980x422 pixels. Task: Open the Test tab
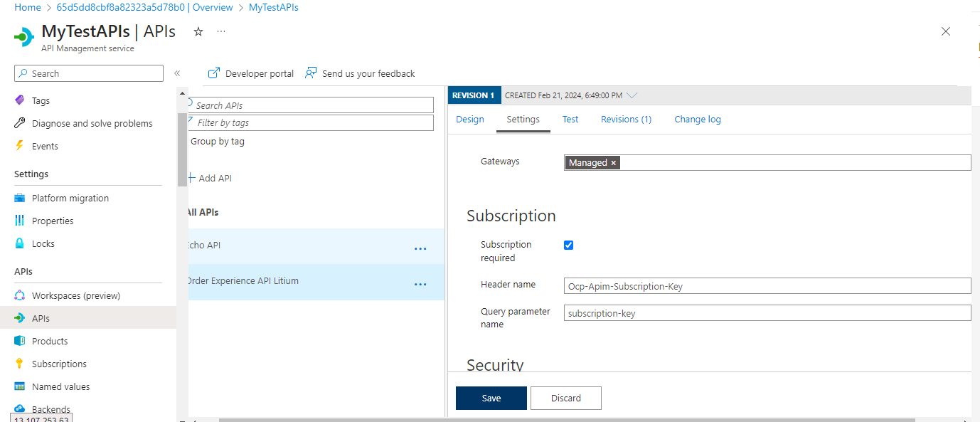(570, 119)
